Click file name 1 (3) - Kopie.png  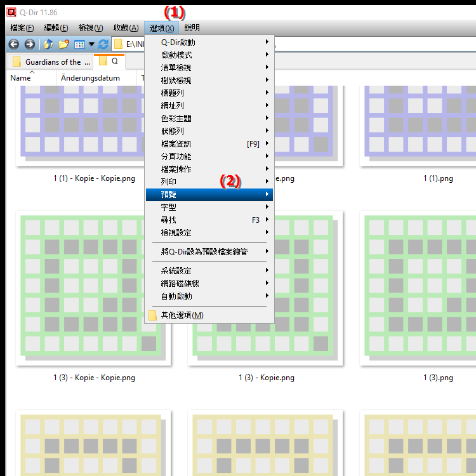click(267, 378)
